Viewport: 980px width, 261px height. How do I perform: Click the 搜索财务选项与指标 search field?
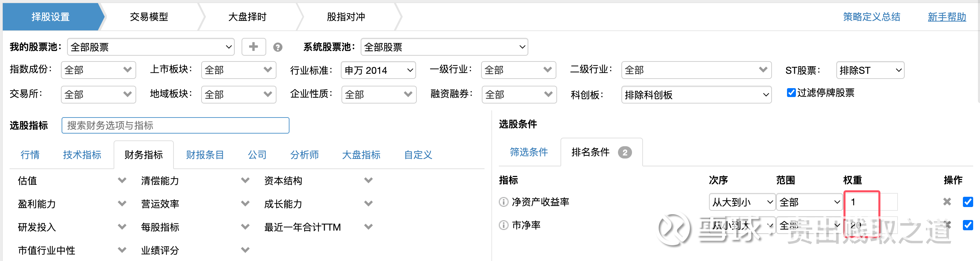(x=176, y=125)
